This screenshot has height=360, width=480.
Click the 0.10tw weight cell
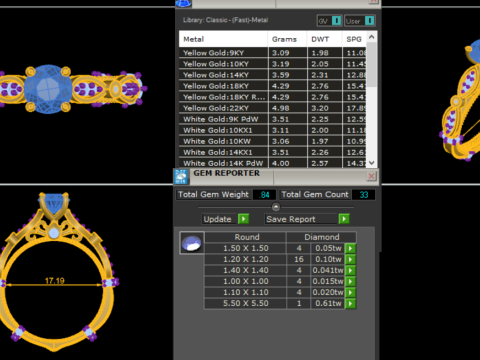coord(328,259)
